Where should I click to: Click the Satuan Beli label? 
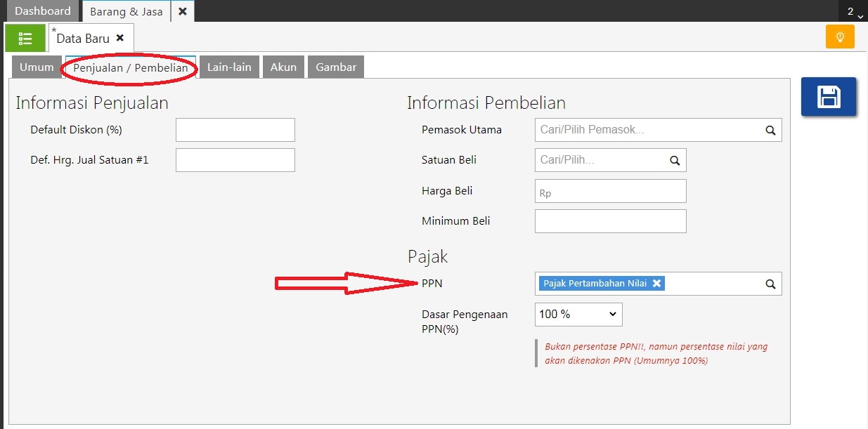449,160
